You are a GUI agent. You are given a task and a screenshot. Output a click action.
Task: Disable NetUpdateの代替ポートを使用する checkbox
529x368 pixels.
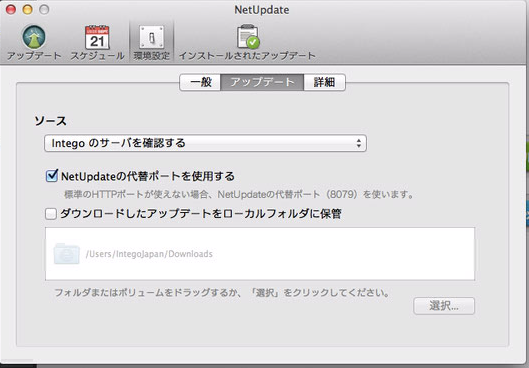[x=52, y=175]
